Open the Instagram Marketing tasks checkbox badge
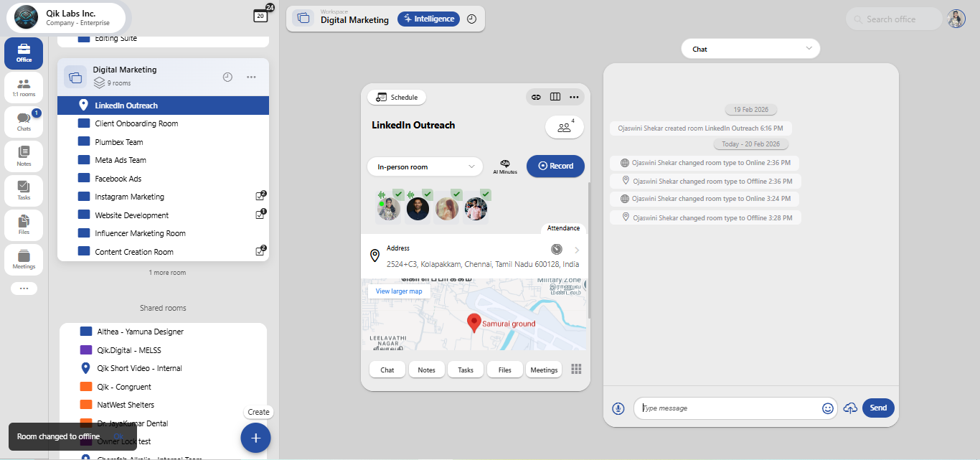Image resolution: width=980 pixels, height=460 pixels. coord(261,196)
